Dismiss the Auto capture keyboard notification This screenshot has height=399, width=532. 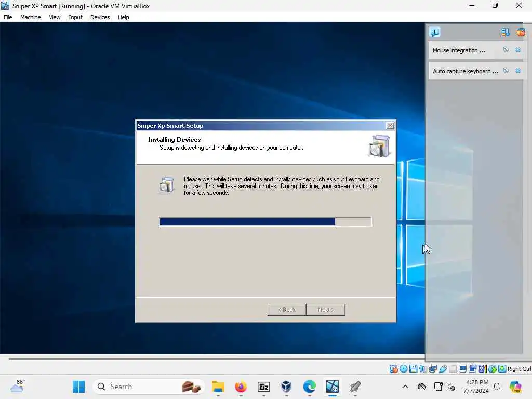click(x=518, y=71)
